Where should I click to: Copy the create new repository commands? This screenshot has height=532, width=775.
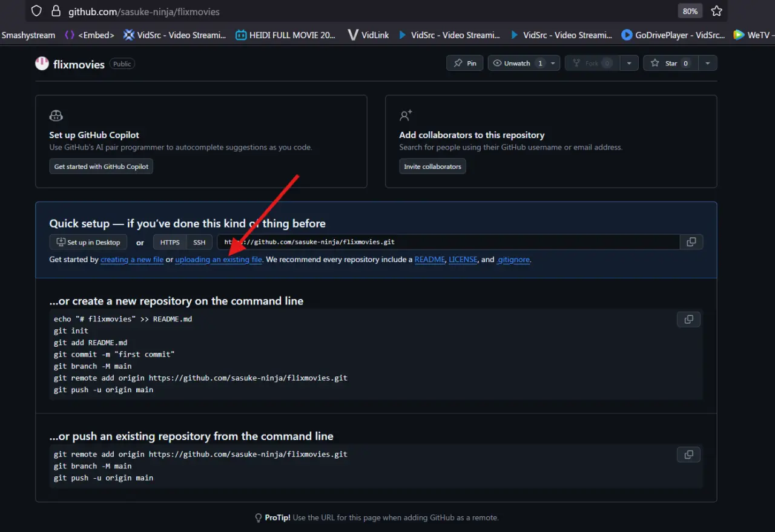(x=688, y=320)
